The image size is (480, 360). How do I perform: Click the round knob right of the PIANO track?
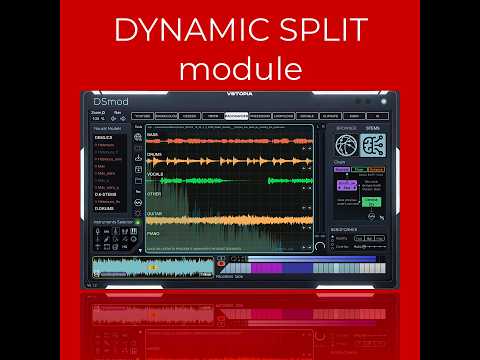(x=320, y=247)
